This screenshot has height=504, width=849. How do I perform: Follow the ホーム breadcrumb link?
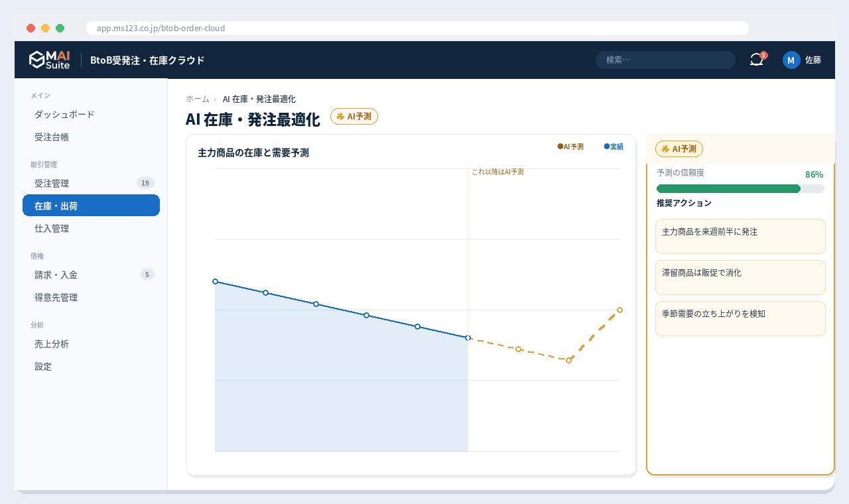click(198, 99)
